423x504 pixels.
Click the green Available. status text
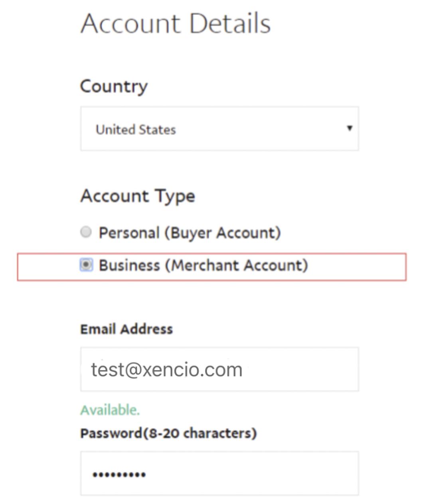pyautogui.click(x=110, y=410)
